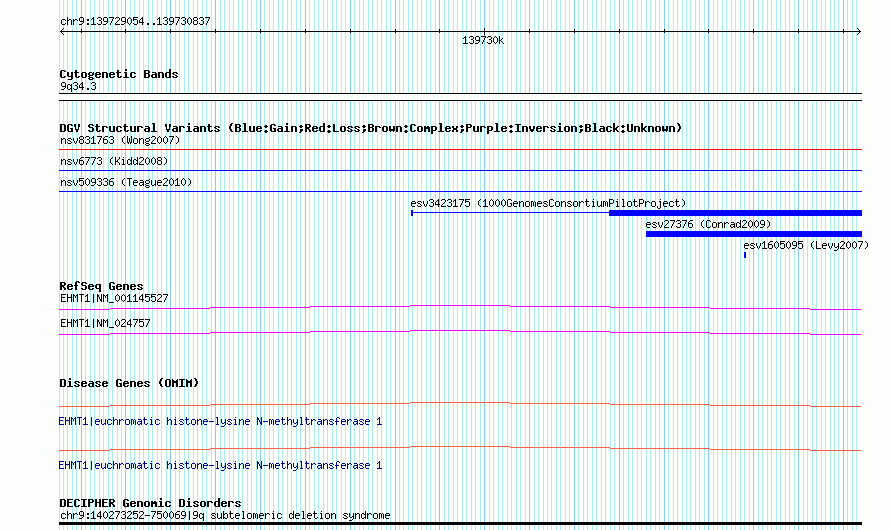Viewport: 890px width, 530px height.
Task: Open variant esv27376 (Conrad2009)
Action: click(708, 224)
